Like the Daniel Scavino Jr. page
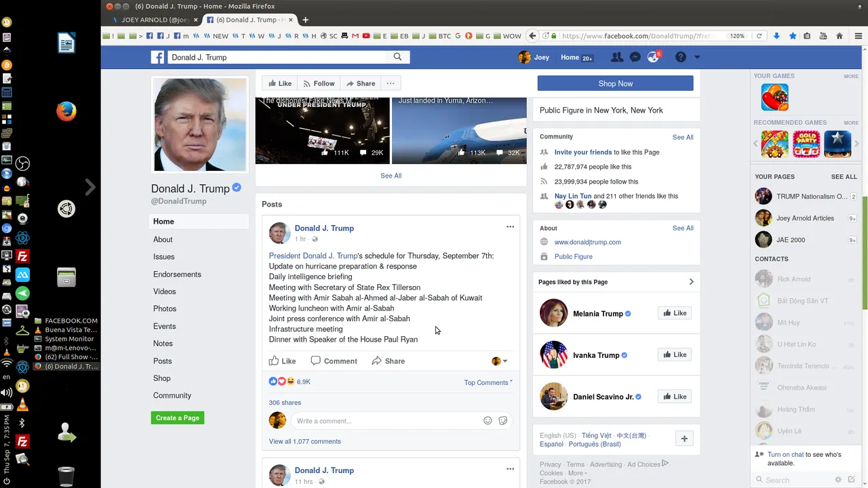Viewport: 868px width, 488px height. (x=675, y=396)
